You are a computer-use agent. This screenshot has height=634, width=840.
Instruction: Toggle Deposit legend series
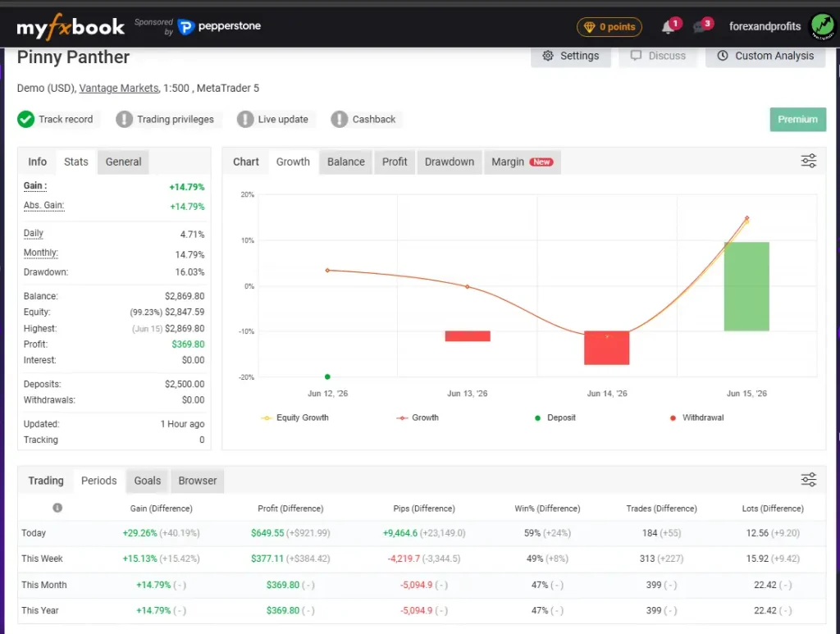point(555,417)
